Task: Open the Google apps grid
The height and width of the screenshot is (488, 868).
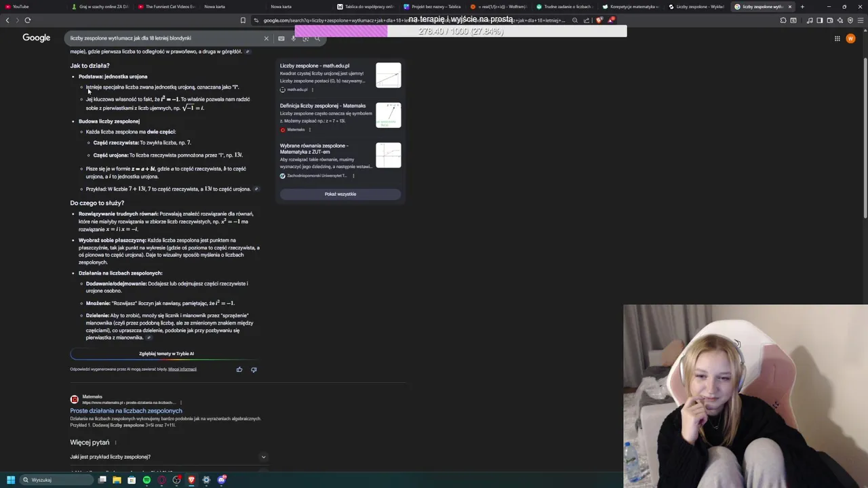Action: coord(837,39)
